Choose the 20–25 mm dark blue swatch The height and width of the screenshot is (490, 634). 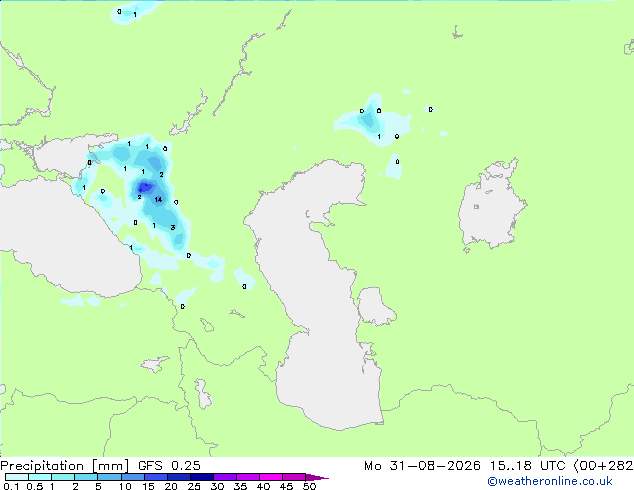tap(179, 477)
